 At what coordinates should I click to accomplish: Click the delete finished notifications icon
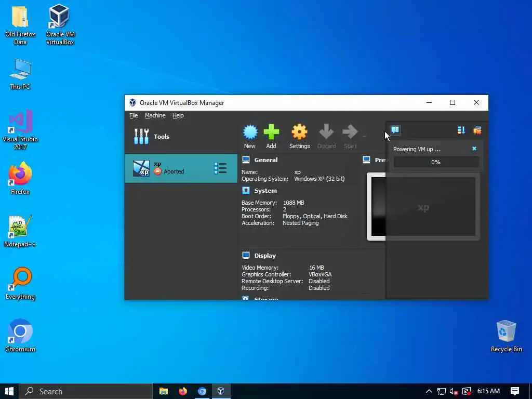[x=477, y=130]
